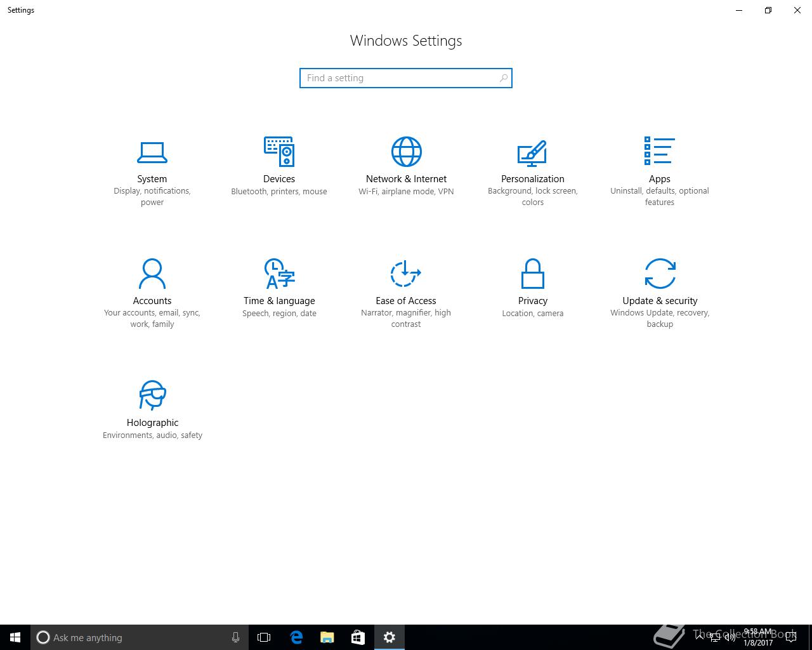812x650 pixels.
Task: Open the Devices settings category
Action: pyautogui.click(x=279, y=166)
